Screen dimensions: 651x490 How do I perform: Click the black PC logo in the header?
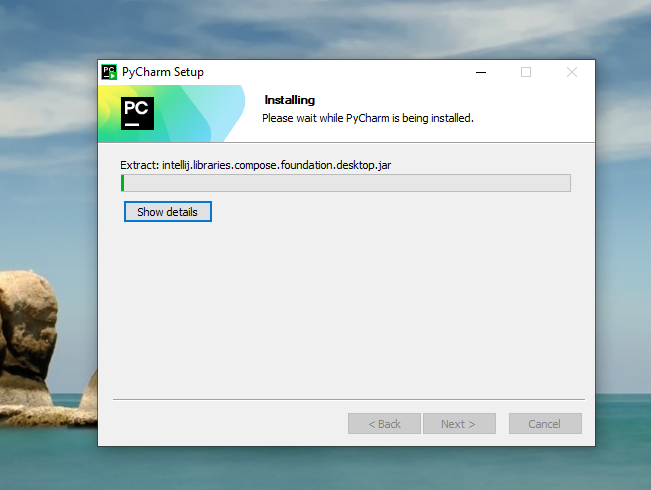pyautogui.click(x=137, y=113)
